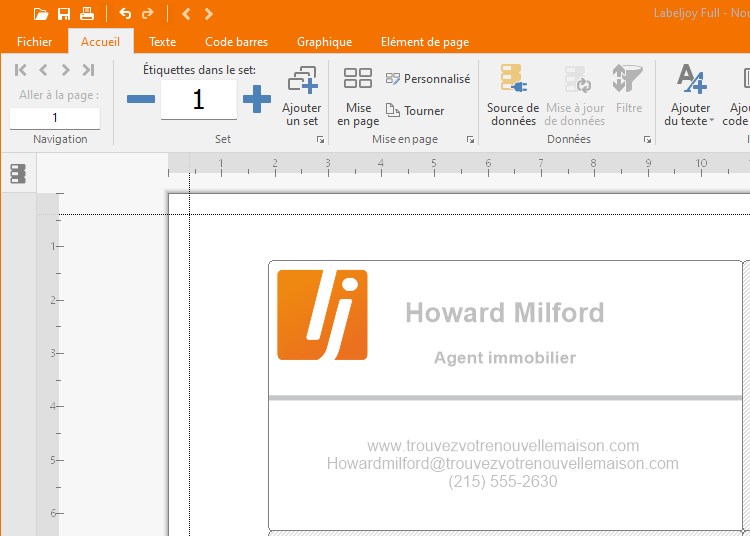The image size is (750, 536).
Task: Select the website address text on the label
Action: [x=503, y=446]
